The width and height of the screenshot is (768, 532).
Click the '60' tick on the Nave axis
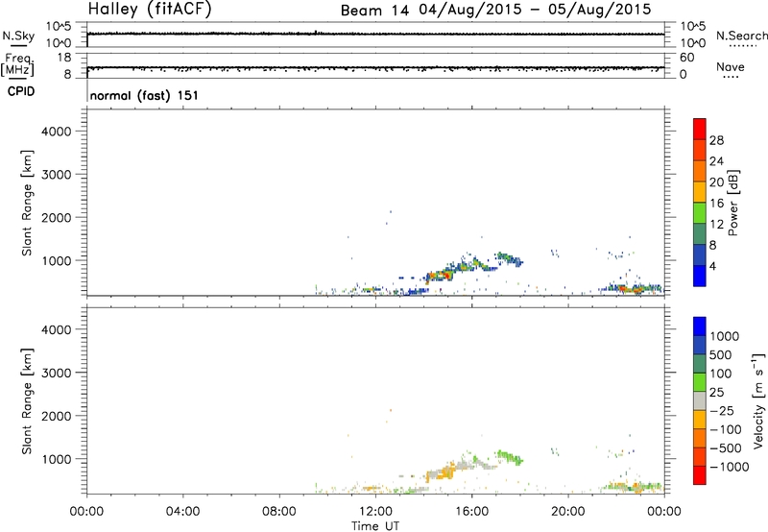[686, 58]
